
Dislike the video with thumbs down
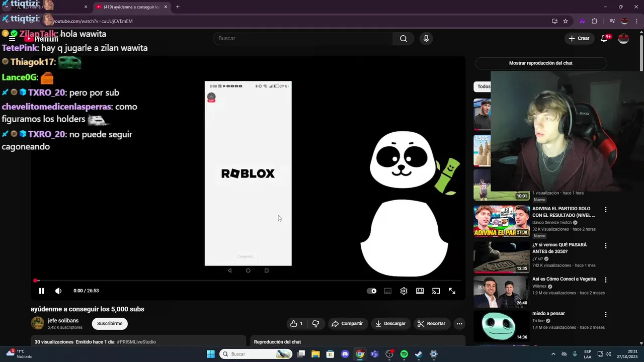[316, 324]
